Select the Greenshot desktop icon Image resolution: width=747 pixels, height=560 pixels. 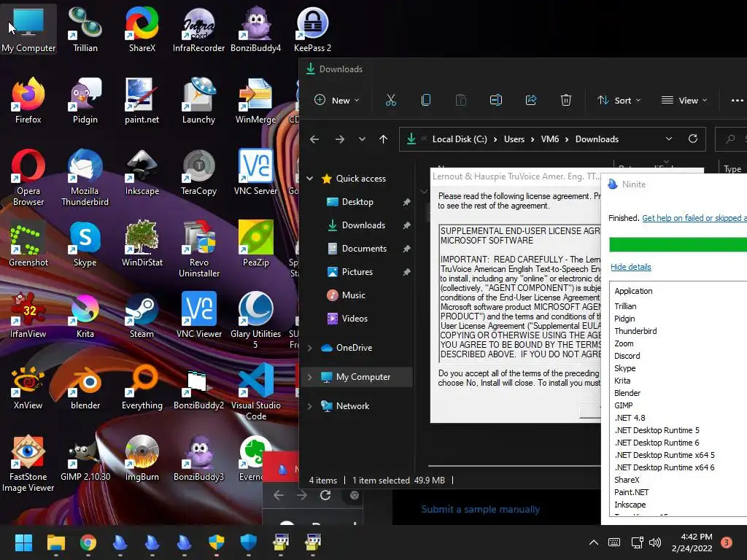coord(28,244)
